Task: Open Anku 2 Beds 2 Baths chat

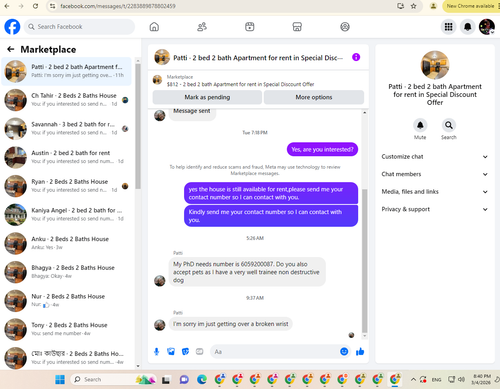Action: click(x=67, y=243)
